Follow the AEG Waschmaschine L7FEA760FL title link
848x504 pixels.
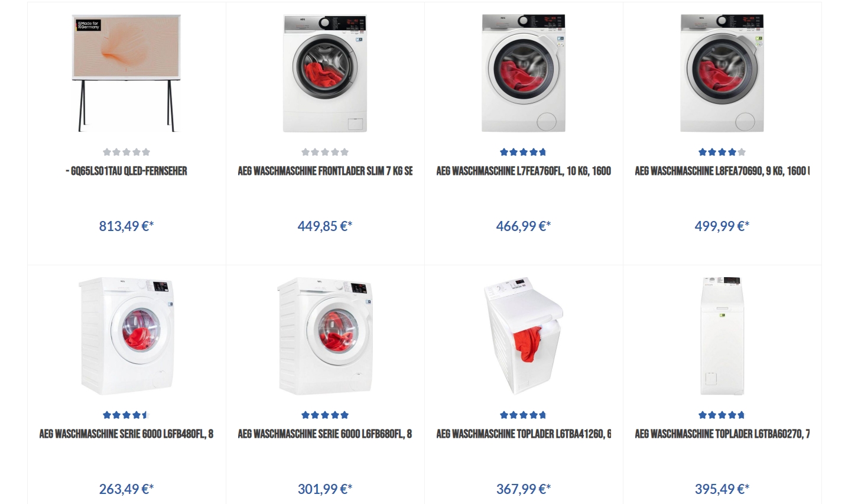coord(524,171)
